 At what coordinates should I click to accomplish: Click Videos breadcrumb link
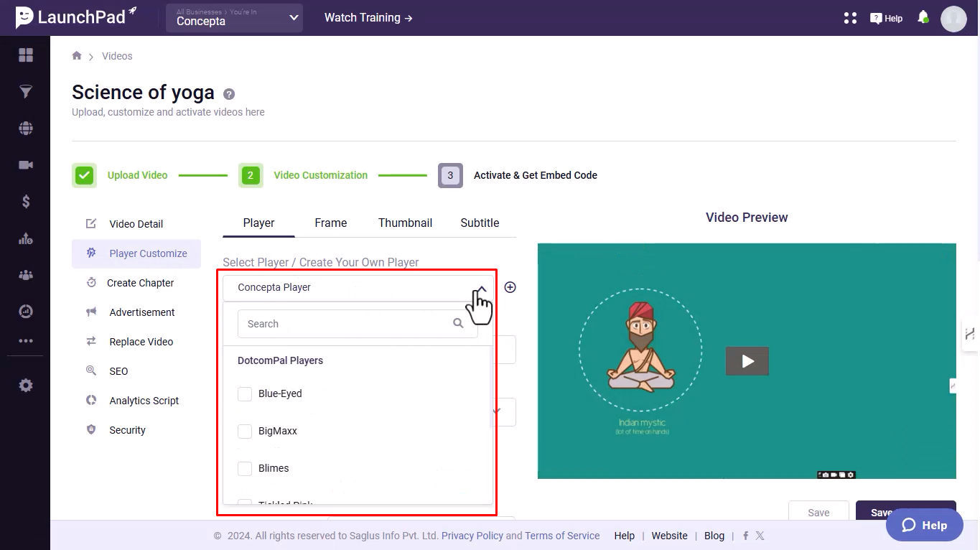[117, 56]
